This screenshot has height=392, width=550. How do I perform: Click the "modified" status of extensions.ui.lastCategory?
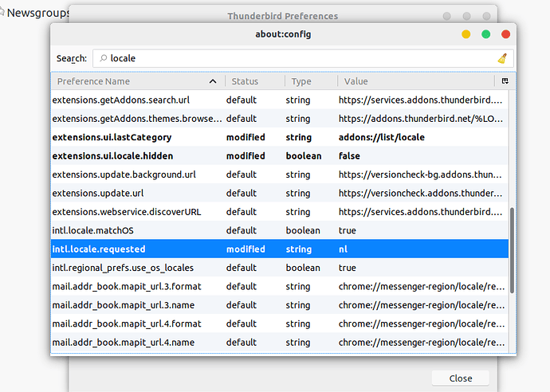(x=246, y=137)
